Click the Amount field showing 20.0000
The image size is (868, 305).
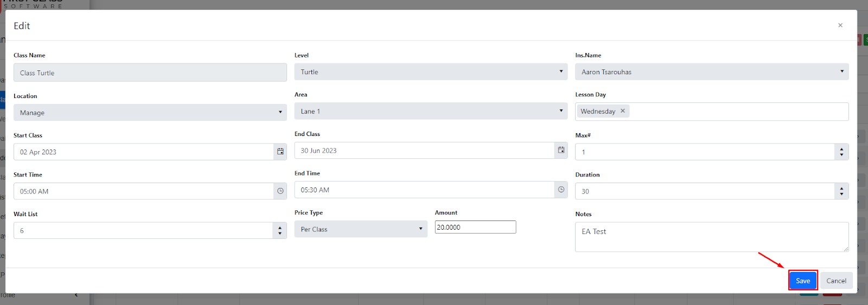coord(475,228)
